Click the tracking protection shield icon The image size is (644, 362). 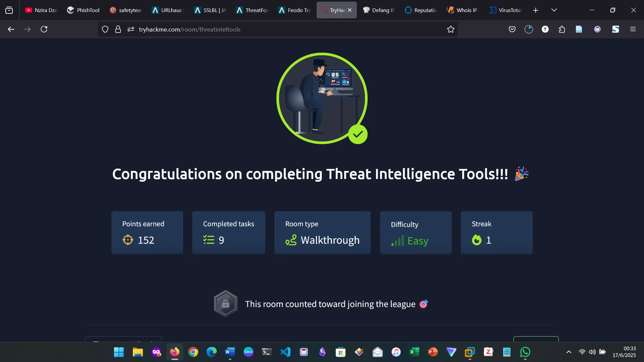(105, 29)
